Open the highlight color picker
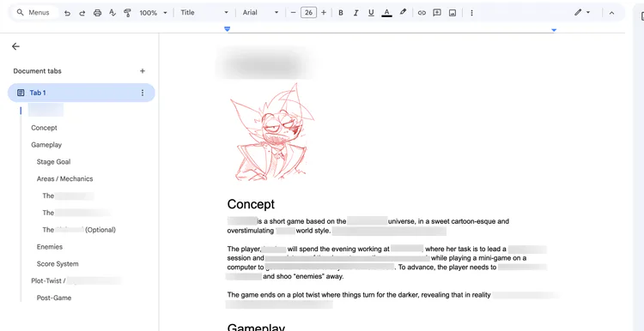 coord(403,13)
